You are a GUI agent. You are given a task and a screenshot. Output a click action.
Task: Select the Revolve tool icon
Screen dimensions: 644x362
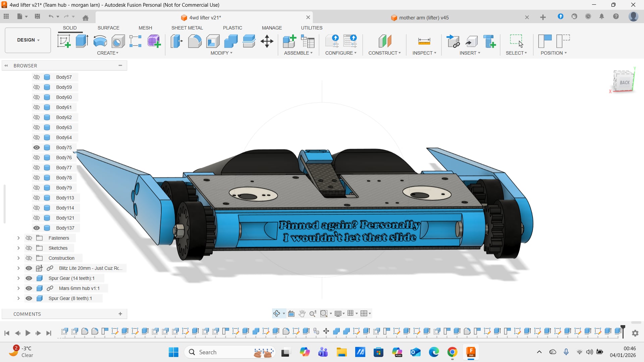point(100,41)
